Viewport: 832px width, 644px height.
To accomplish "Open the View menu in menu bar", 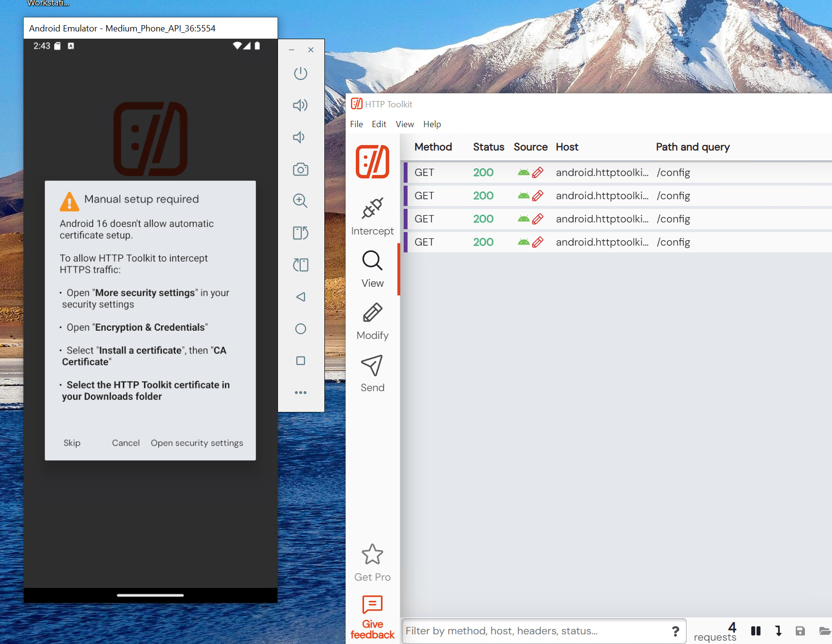I will click(x=405, y=124).
